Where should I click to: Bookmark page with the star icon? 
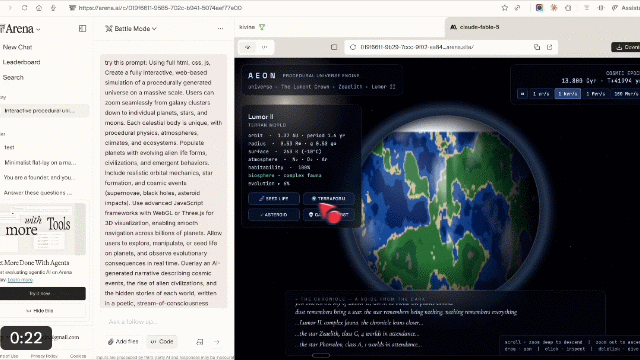(x=504, y=8)
